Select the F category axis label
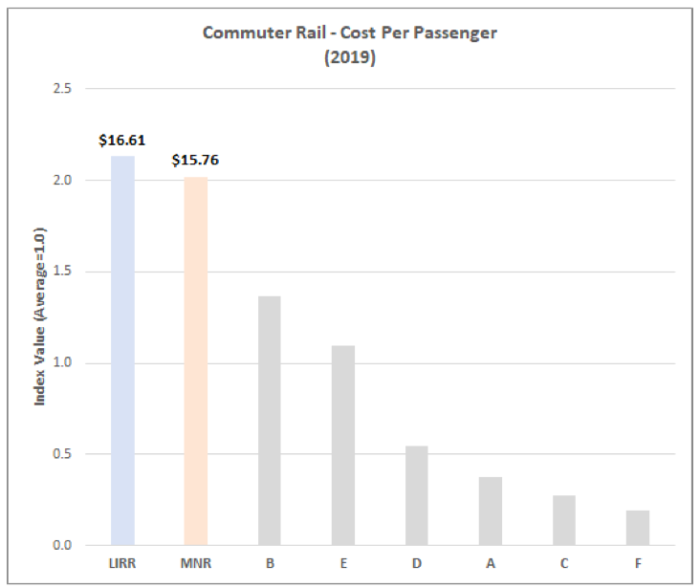The height and width of the screenshot is (588, 700). point(638,563)
